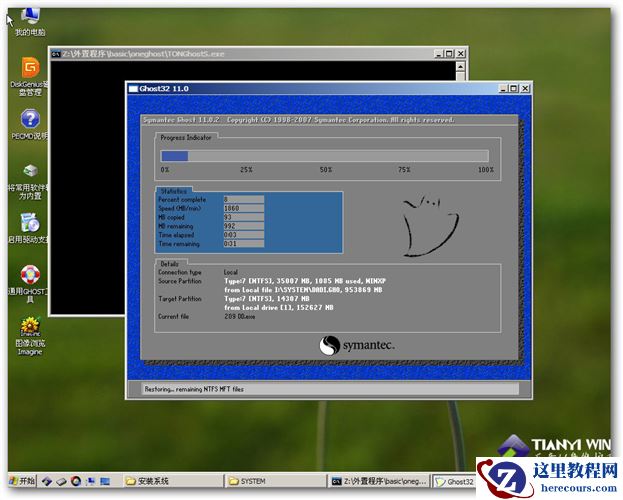Click the Source Partition Type:7 NTFS line
The width and height of the screenshot is (623, 500).
[x=305, y=281]
